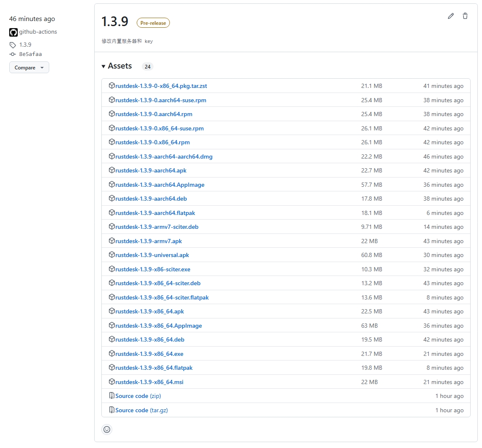
Task: Click the edit release pencil icon
Action: 450,16
